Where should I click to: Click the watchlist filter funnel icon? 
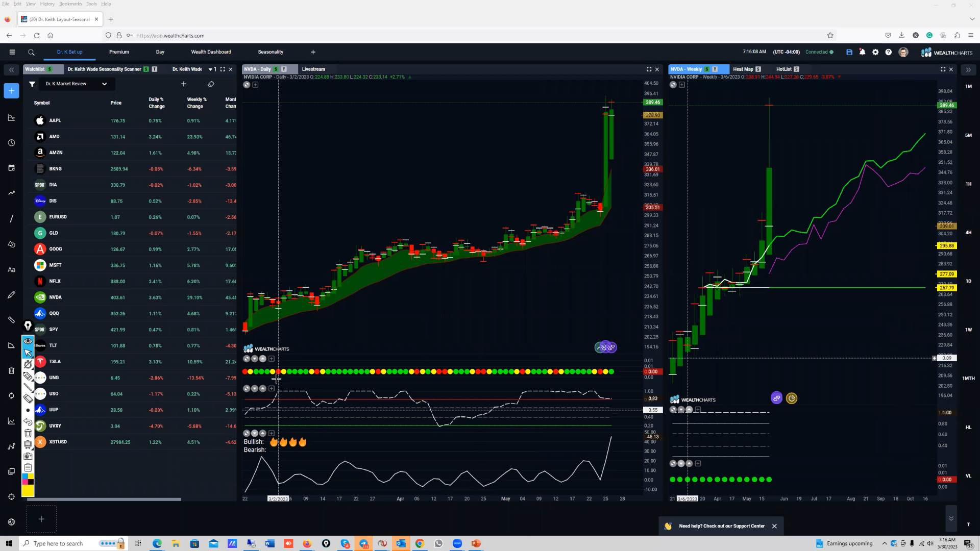(32, 84)
